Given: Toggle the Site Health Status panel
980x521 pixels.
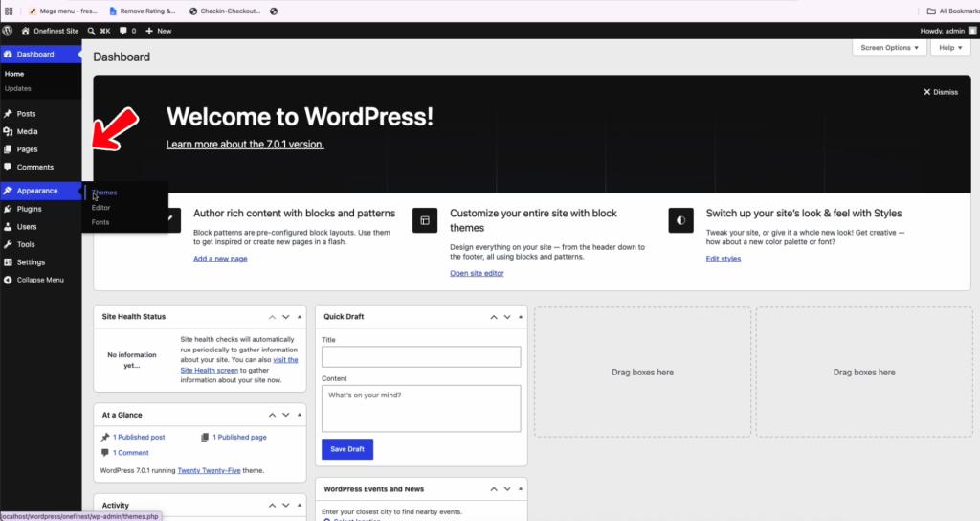Looking at the screenshot, I should [300, 317].
